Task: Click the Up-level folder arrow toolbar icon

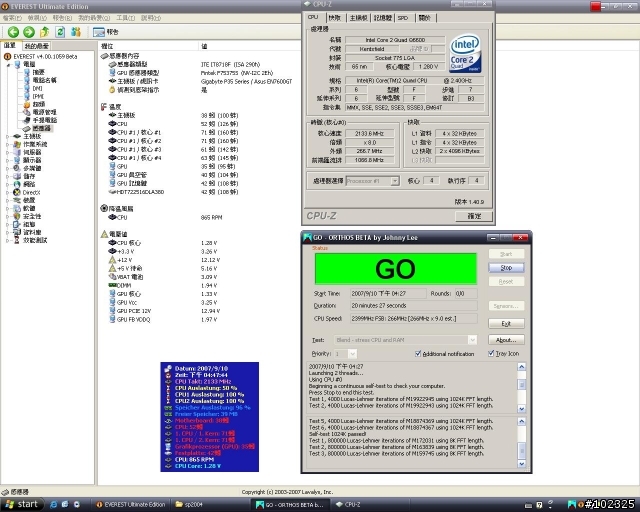Action: 44,32
